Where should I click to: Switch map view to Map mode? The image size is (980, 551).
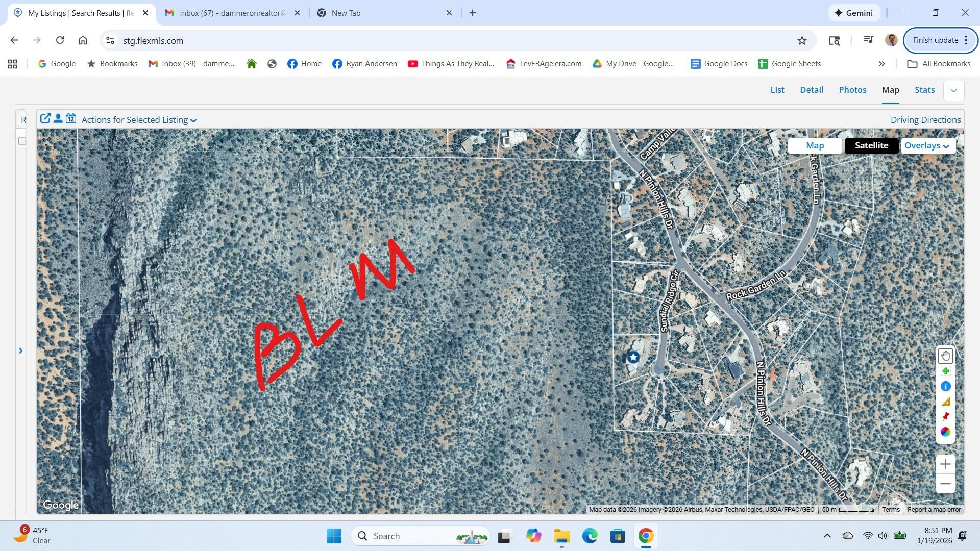pyautogui.click(x=815, y=146)
